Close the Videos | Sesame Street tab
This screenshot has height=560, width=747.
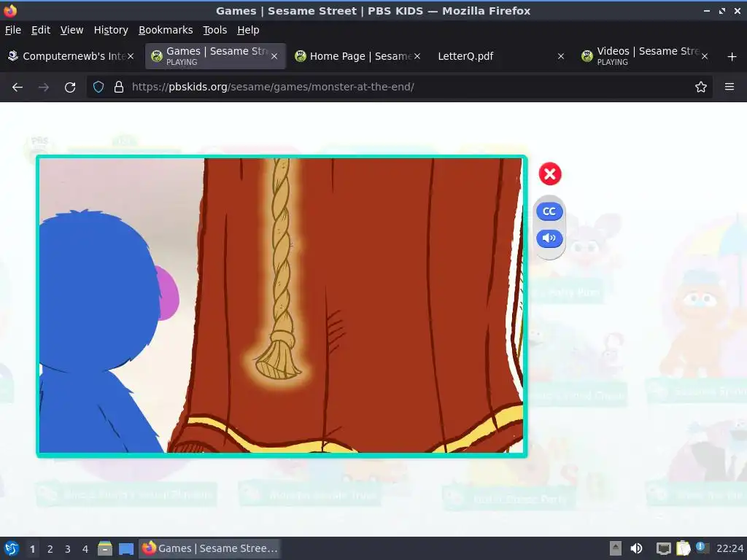(x=704, y=56)
